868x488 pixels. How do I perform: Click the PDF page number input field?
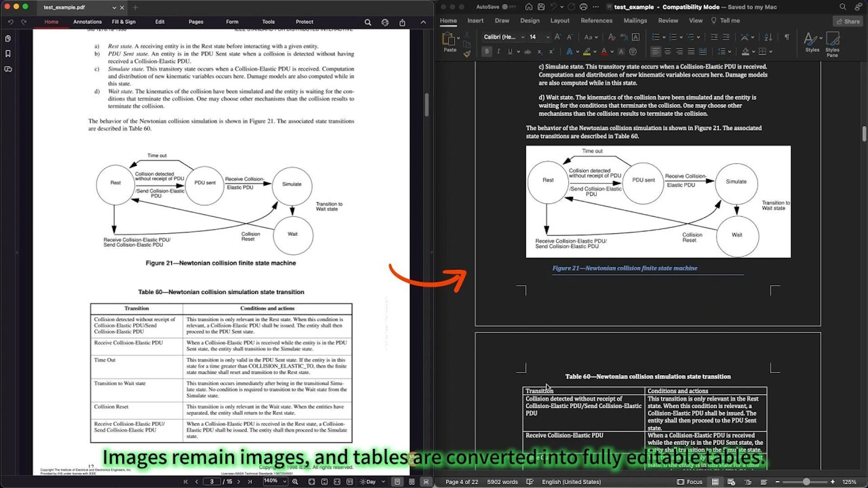coord(212,481)
